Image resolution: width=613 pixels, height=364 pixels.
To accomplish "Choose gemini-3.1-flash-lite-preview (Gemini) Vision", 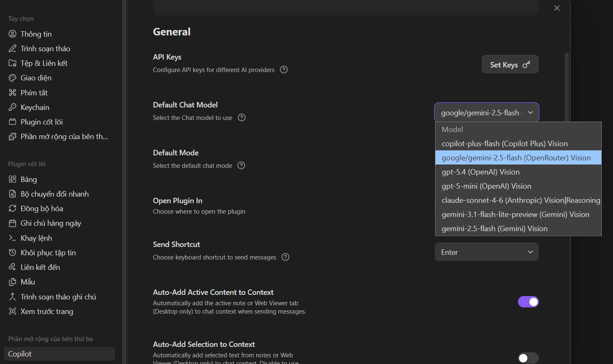I will click(518, 214).
